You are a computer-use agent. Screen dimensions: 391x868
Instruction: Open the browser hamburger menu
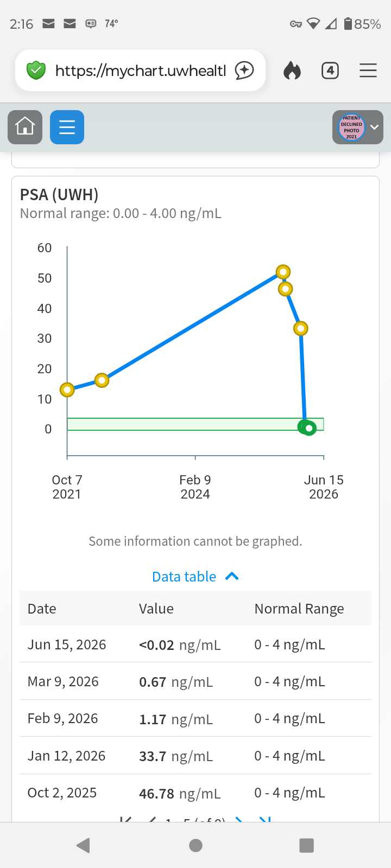tap(368, 71)
